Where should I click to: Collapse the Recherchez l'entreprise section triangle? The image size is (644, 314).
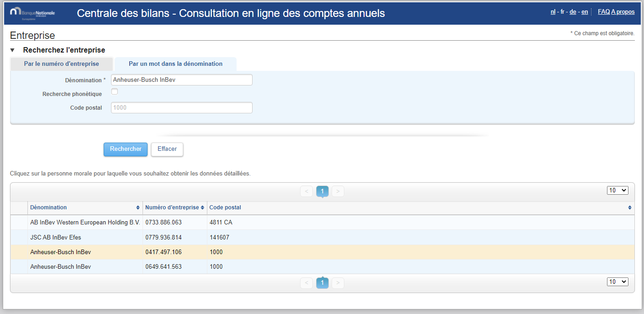13,50
